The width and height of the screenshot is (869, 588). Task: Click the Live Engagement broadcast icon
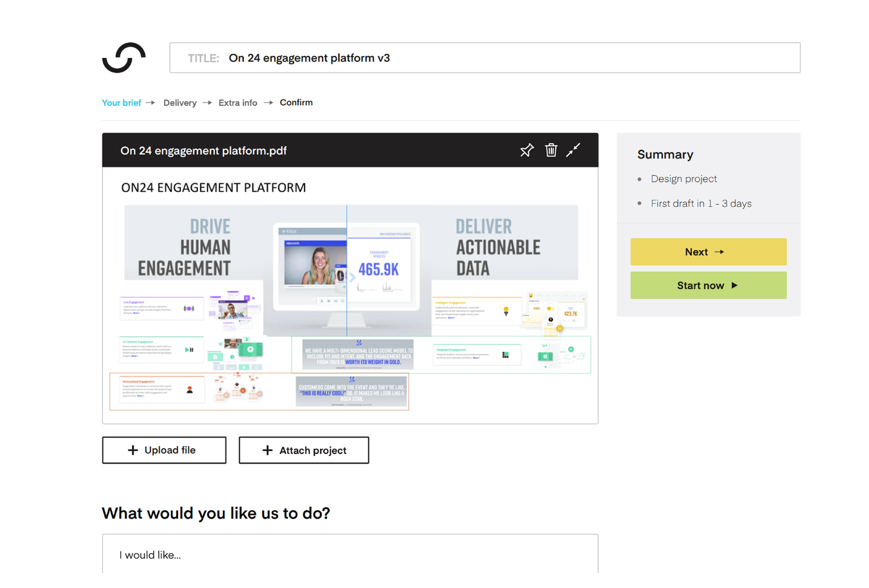click(x=189, y=308)
